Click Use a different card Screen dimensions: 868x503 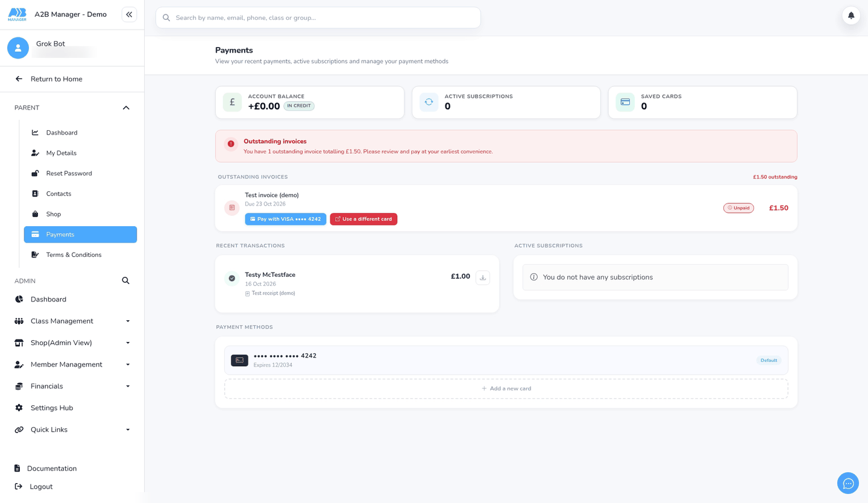(363, 219)
